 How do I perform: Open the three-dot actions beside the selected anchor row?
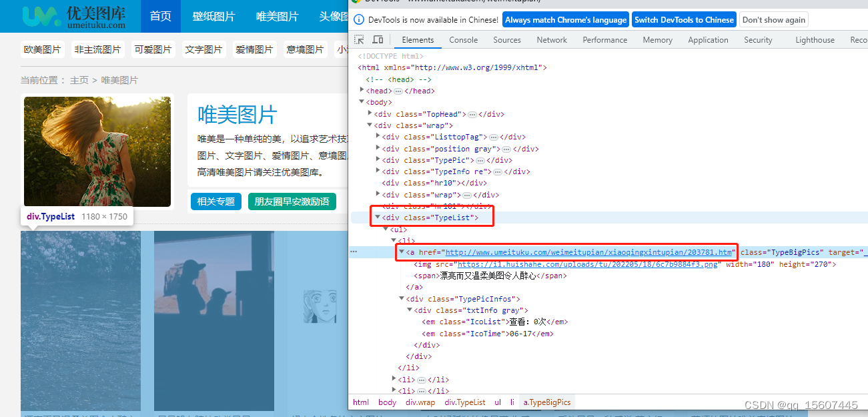[354, 252]
